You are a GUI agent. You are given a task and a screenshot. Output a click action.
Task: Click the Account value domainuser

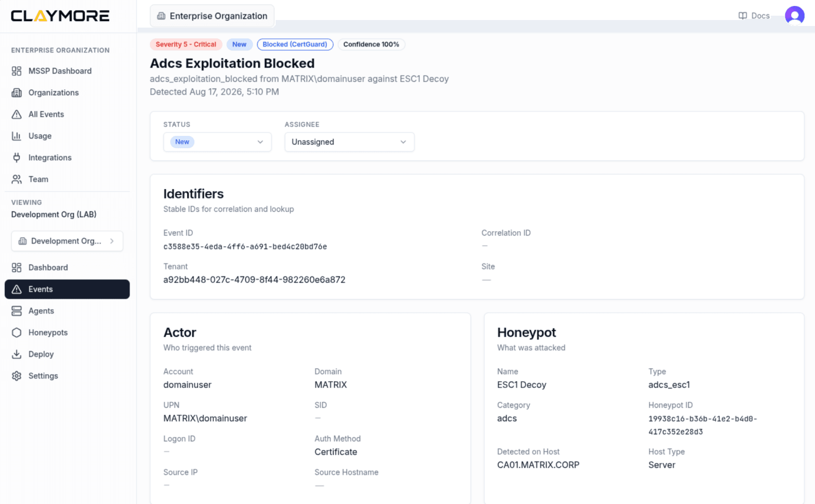point(187,385)
